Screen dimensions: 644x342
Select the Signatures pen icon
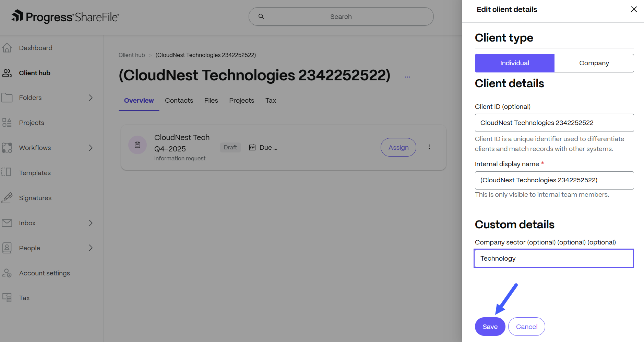[x=7, y=198]
